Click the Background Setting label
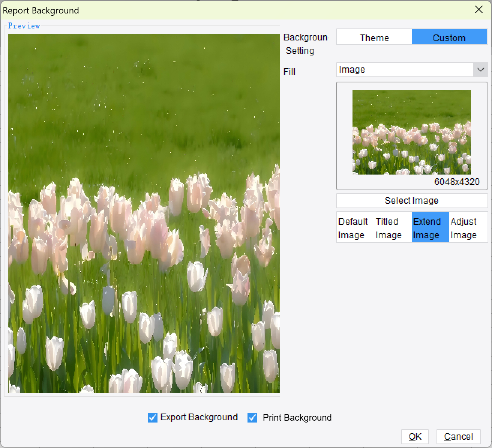This screenshot has height=448, width=492. (305, 44)
